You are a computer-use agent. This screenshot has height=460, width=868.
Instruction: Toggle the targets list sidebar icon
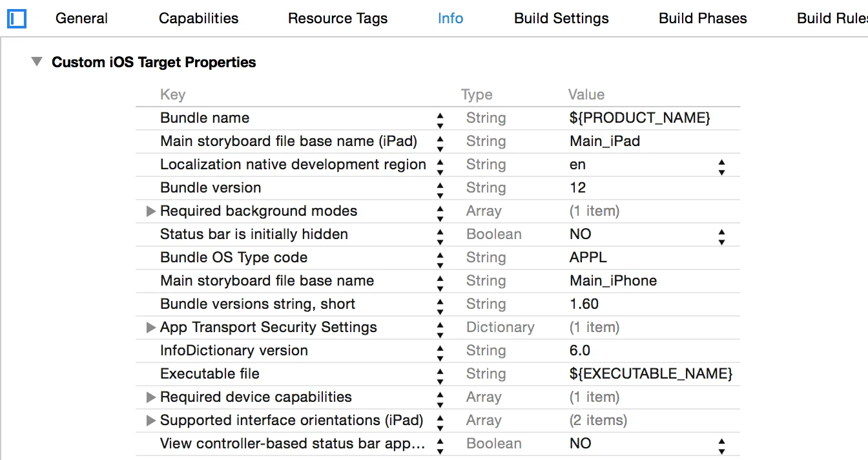click(x=17, y=19)
